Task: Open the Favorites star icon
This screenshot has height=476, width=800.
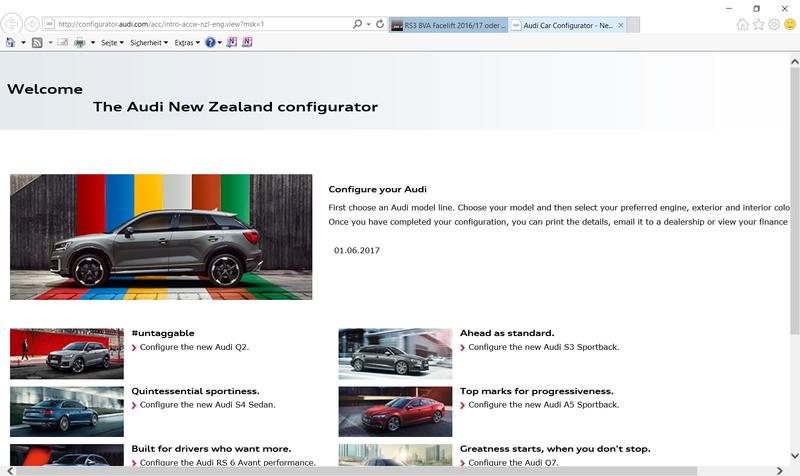Action: pyautogui.click(x=757, y=24)
